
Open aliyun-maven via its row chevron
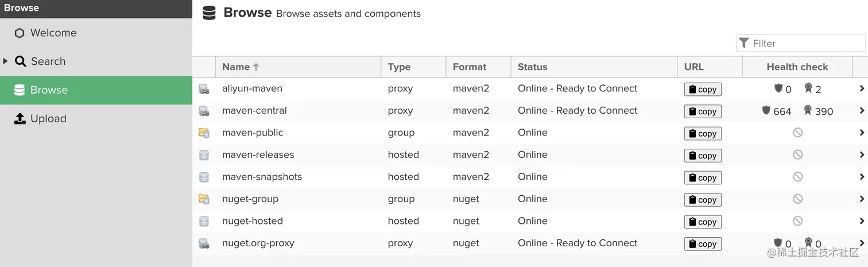pyautogui.click(x=862, y=88)
